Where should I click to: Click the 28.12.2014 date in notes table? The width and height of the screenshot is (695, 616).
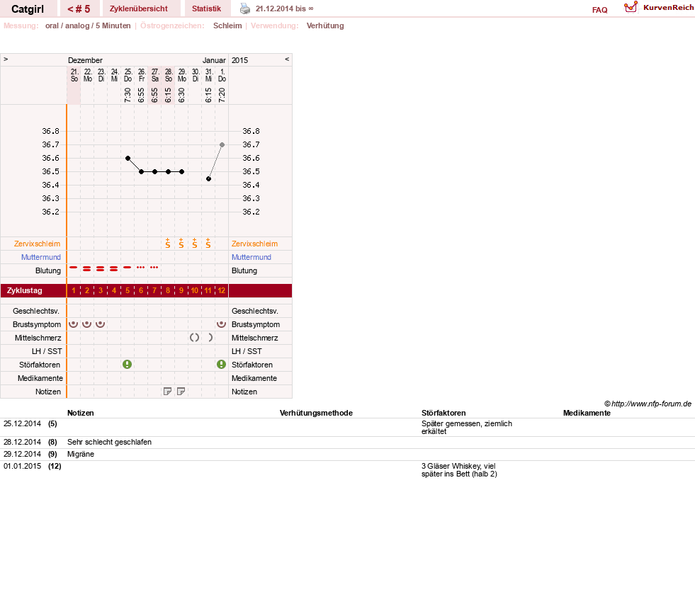[x=22, y=442]
